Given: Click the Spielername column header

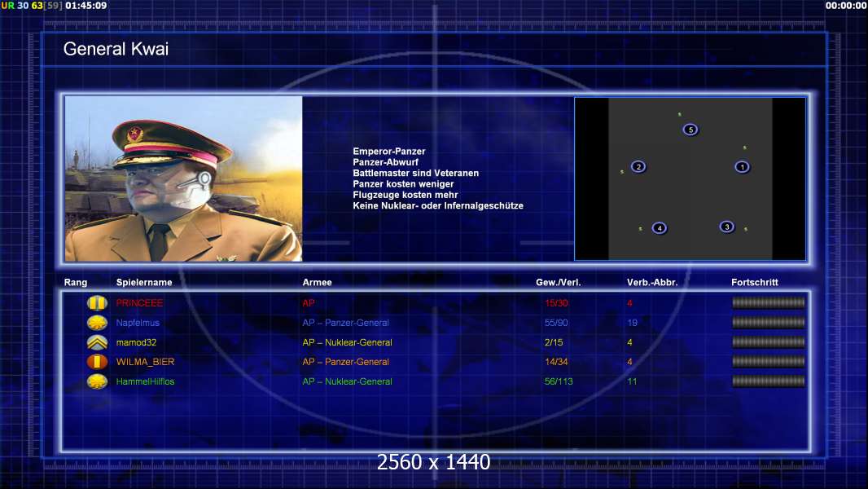Looking at the screenshot, I should (144, 283).
